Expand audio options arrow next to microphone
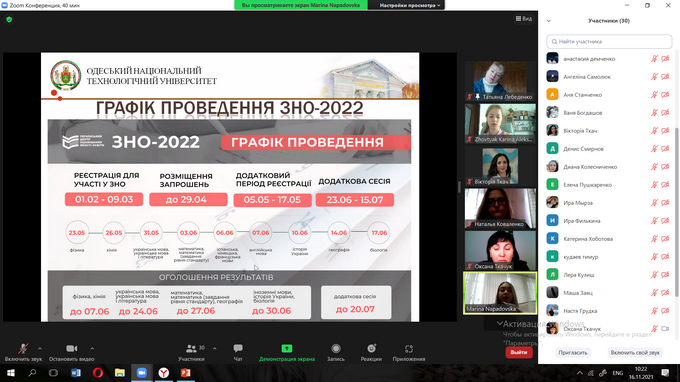Image resolution: width=680 pixels, height=382 pixels. pos(40,348)
